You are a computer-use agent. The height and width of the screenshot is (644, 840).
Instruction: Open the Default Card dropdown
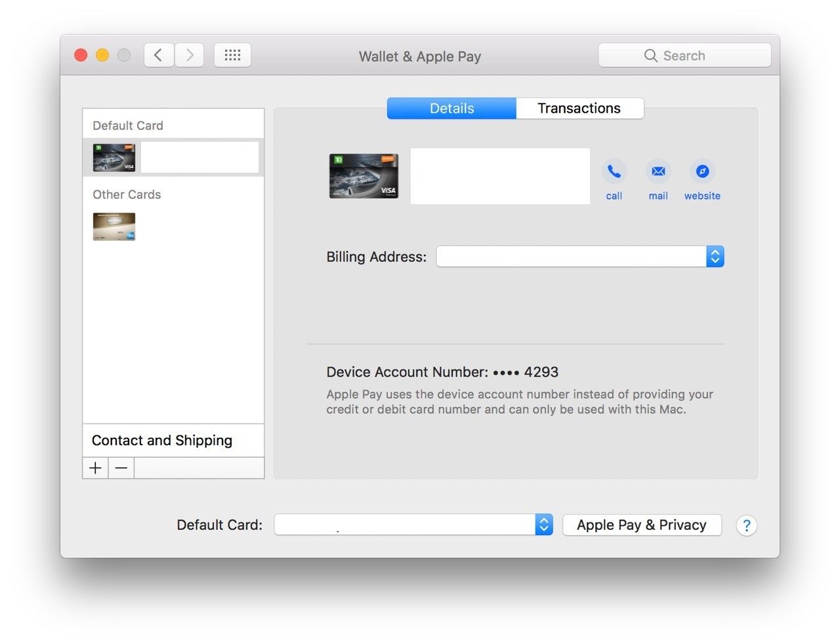543,525
